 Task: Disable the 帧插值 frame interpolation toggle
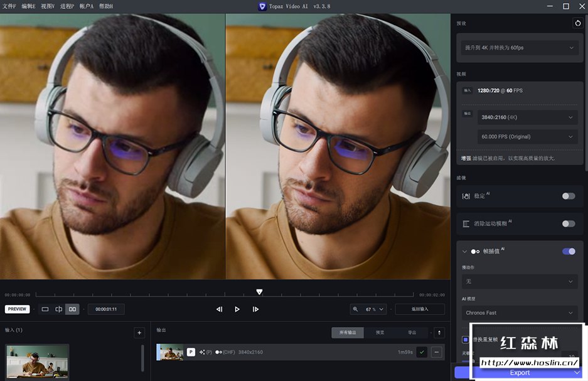click(x=569, y=251)
